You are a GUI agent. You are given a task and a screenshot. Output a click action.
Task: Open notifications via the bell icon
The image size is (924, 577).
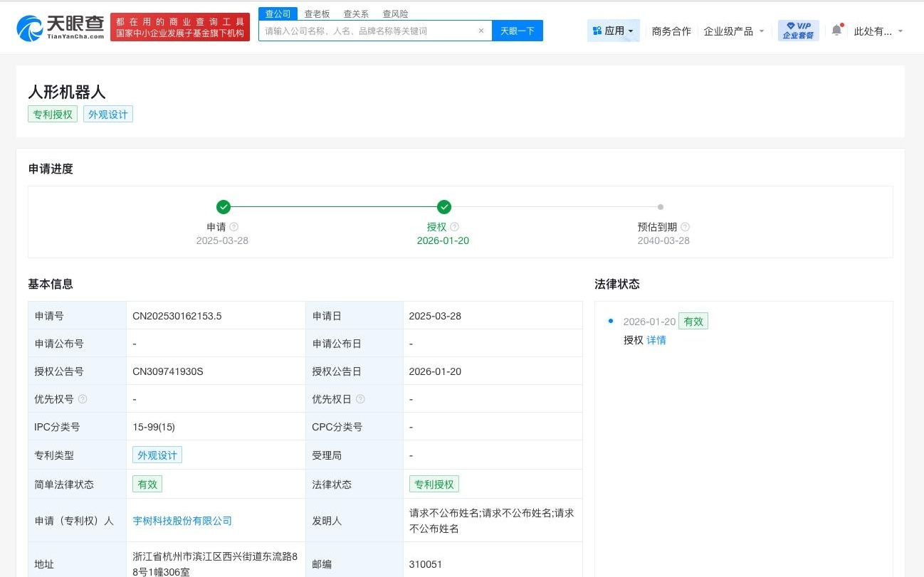[x=836, y=30]
